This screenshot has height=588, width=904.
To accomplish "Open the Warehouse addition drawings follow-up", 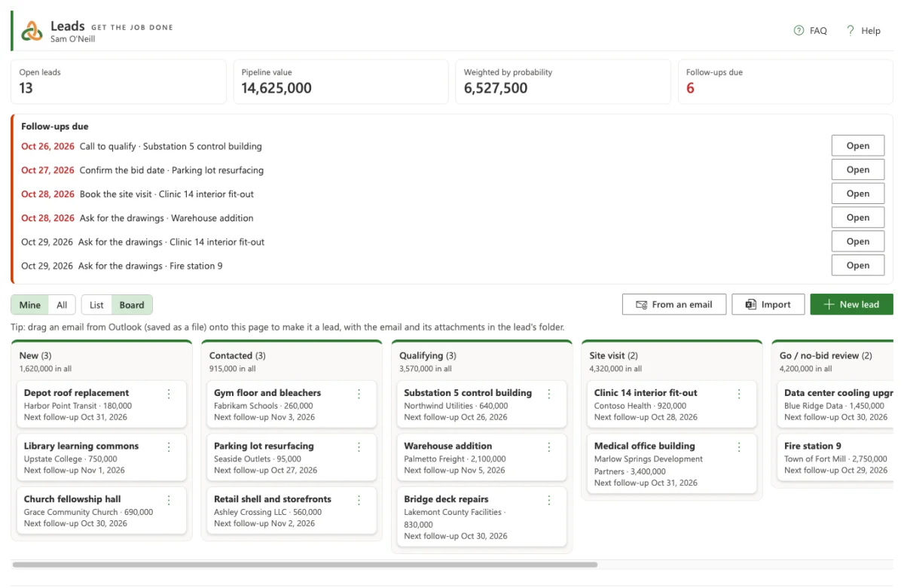I will 858,218.
